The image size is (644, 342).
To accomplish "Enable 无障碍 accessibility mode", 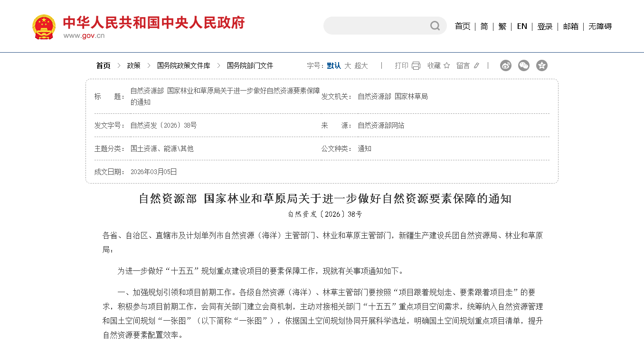I will (x=600, y=26).
